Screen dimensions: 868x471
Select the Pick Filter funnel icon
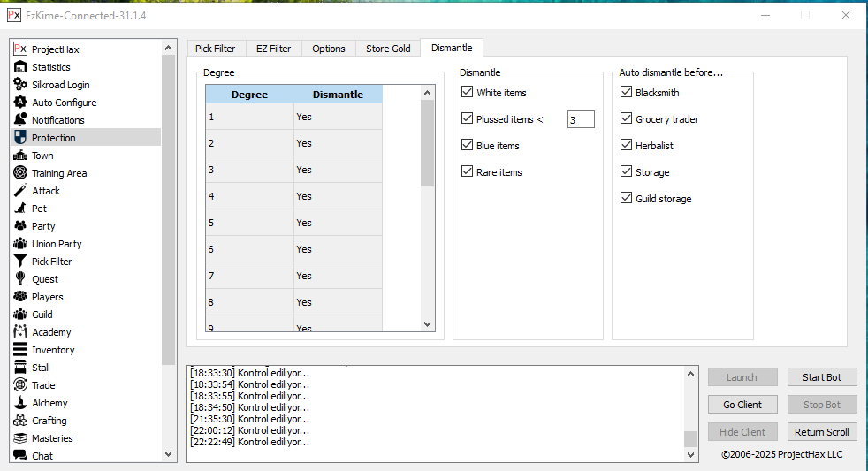(20, 262)
